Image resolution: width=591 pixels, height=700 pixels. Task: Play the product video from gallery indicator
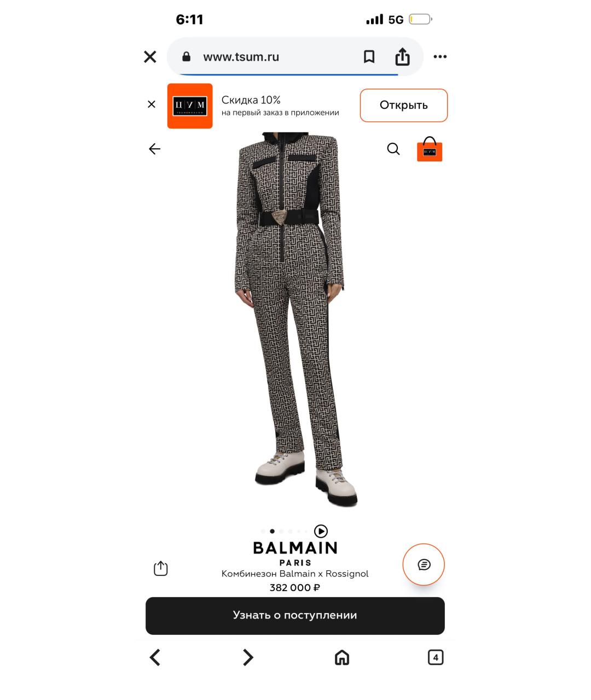(321, 531)
